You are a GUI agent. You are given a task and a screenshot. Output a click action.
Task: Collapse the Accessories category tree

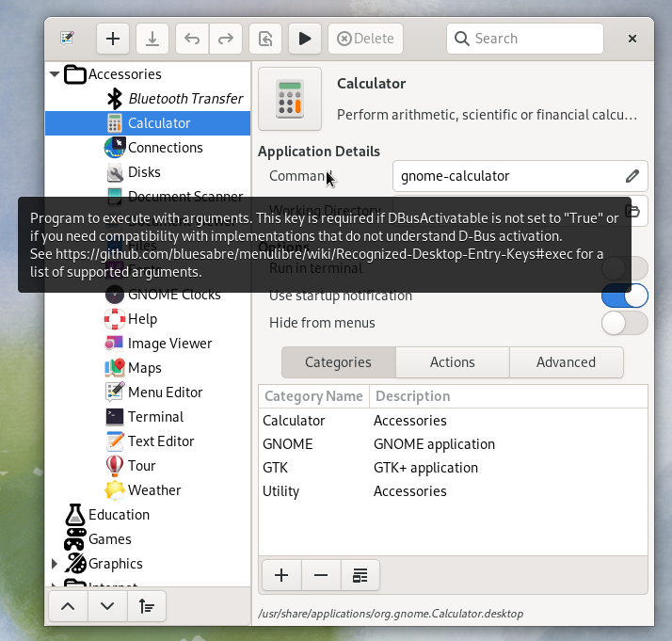[55, 74]
